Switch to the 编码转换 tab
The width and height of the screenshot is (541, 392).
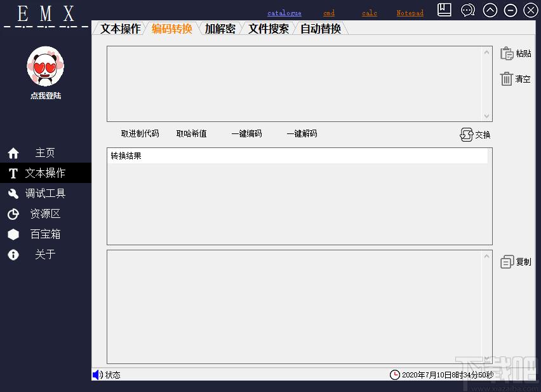pos(172,29)
